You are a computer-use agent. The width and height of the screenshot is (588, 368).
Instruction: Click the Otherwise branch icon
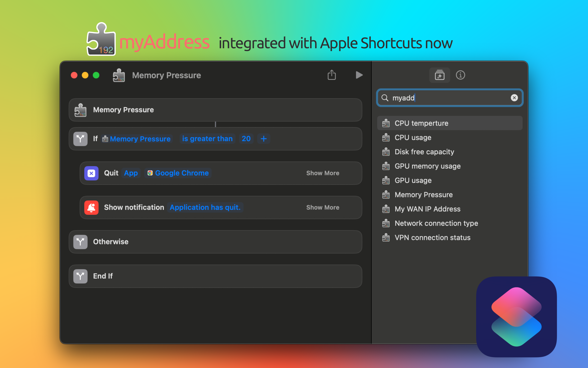point(80,242)
